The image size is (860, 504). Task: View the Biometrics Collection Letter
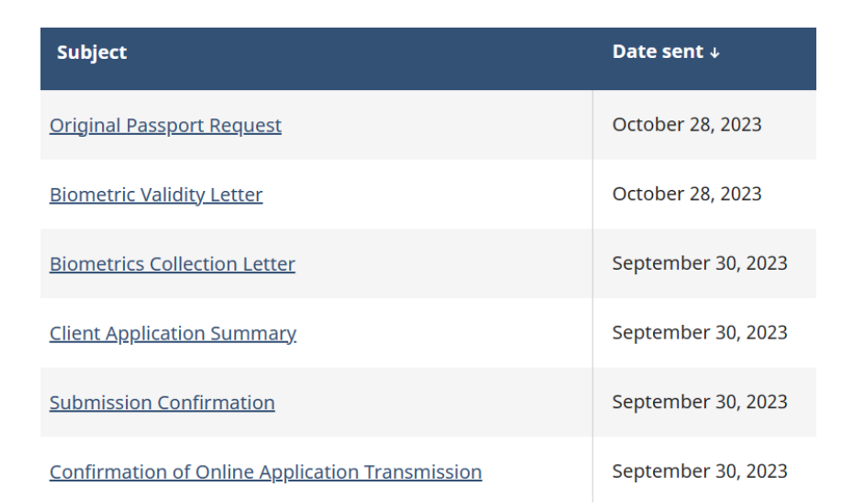pyautogui.click(x=172, y=264)
